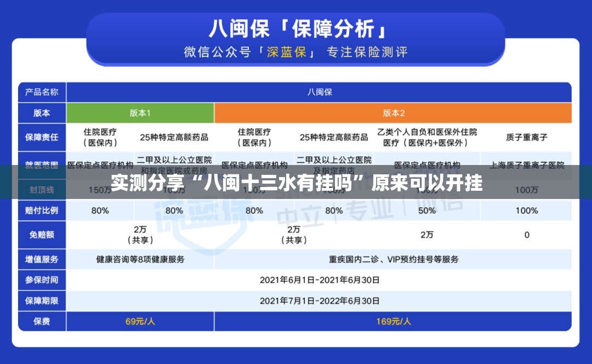
Task: Click the title 八闽保「保障分析」
Action: click(x=297, y=29)
